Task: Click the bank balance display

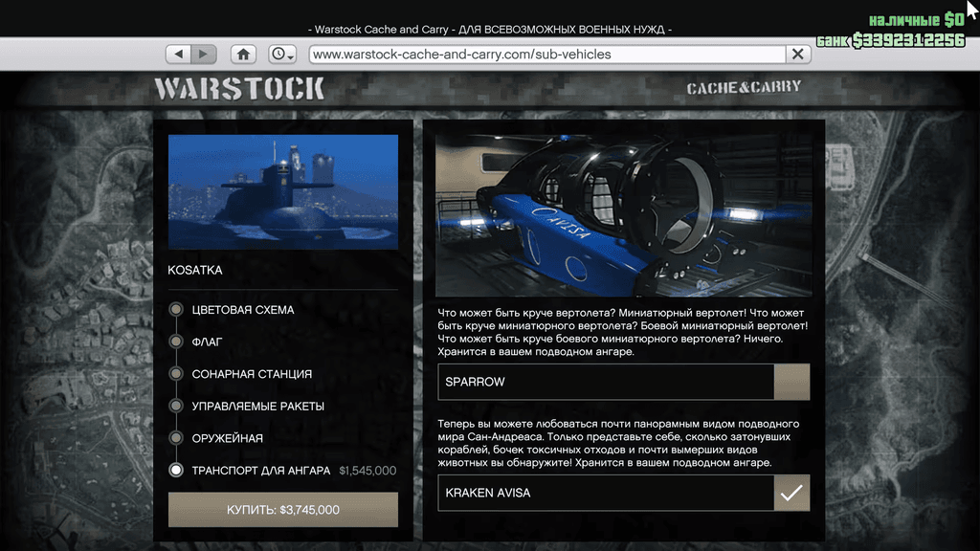Action: point(891,40)
